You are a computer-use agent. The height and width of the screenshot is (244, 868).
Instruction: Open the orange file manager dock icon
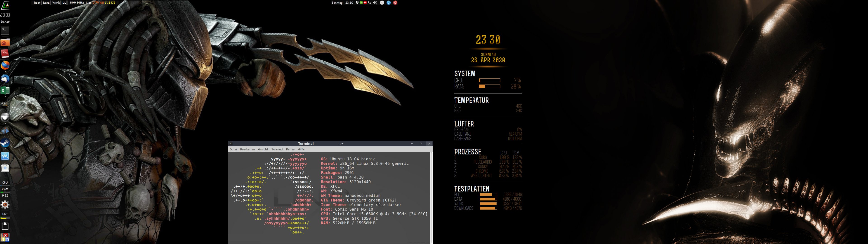tap(5, 42)
